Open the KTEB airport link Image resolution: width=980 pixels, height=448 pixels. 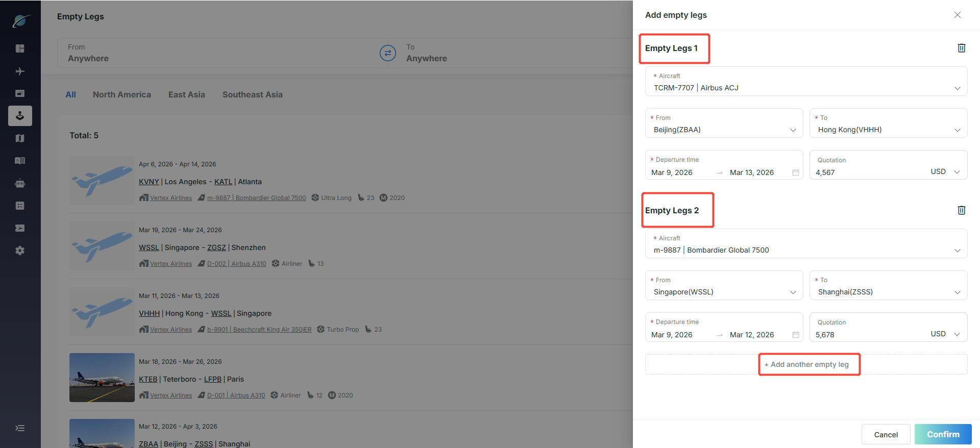click(148, 379)
